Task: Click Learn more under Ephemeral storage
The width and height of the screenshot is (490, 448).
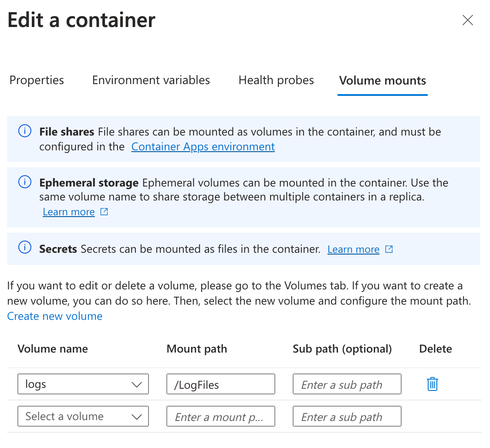Action: [68, 211]
